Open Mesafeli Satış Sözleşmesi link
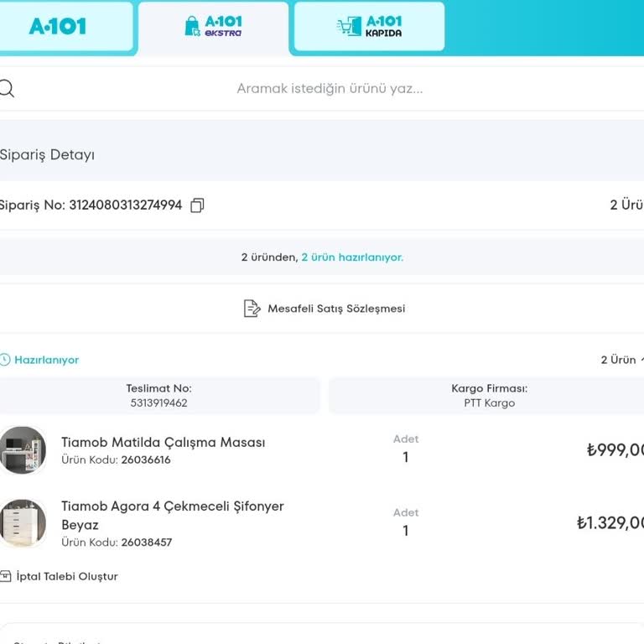 pos(336,309)
